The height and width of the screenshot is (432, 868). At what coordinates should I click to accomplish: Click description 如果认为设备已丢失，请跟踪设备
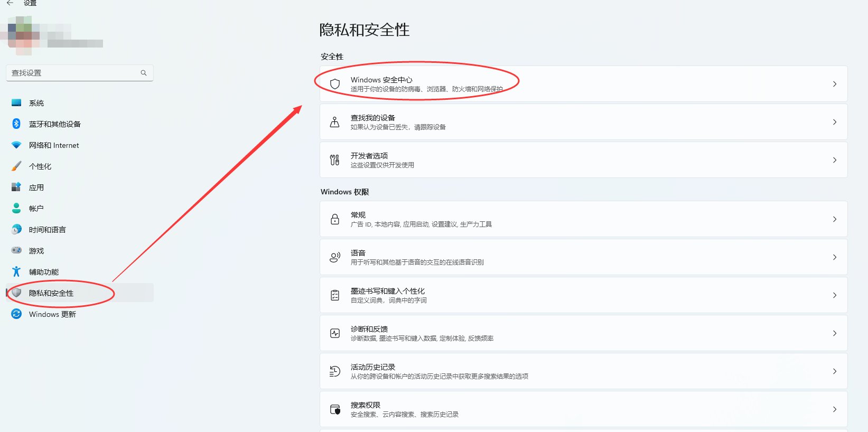click(398, 127)
